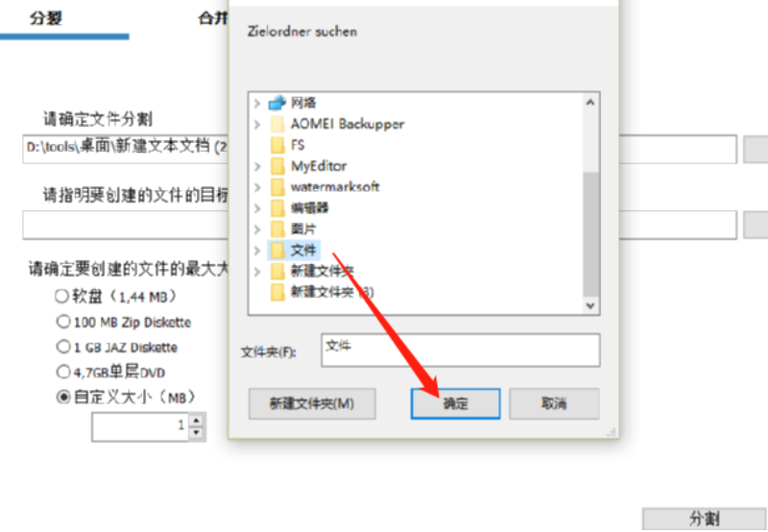This screenshot has height=532, width=768.
Task: Select the 网络 network icon
Action: (x=276, y=103)
